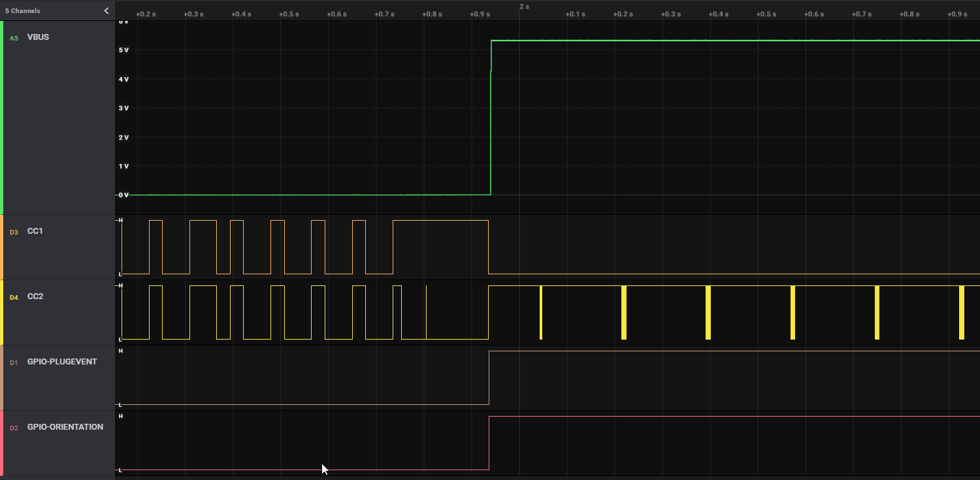Click the rising edge of GPIO-PLUGEVENT signal
Image resolution: width=980 pixels, height=480 pixels.
(489, 377)
